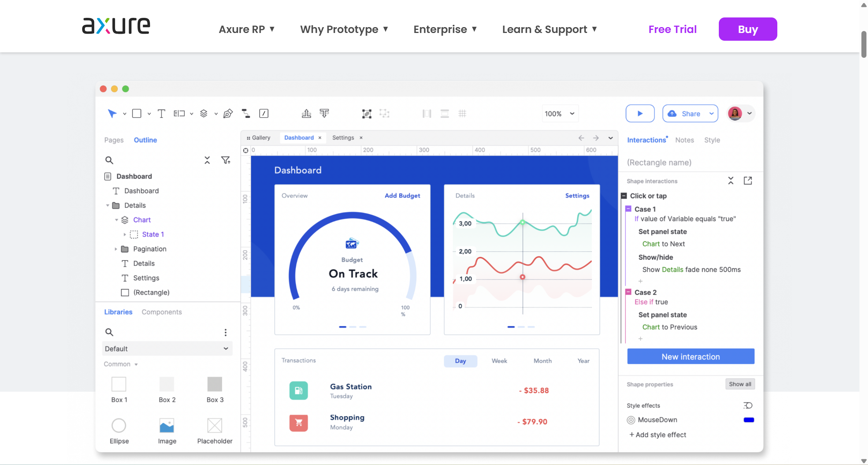
Task: Collapse the Chart dynamic panel node
Action: [116, 220]
